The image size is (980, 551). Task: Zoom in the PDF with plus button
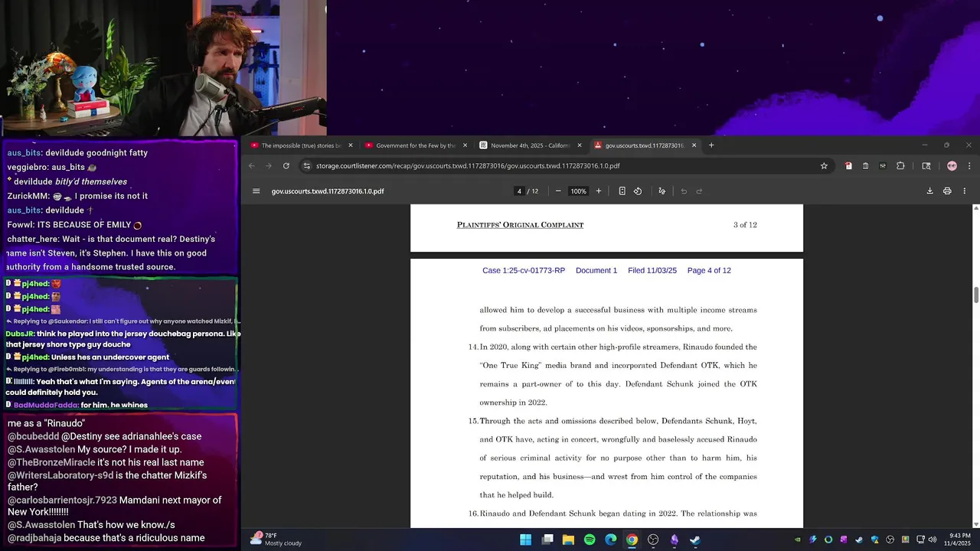[x=599, y=191]
